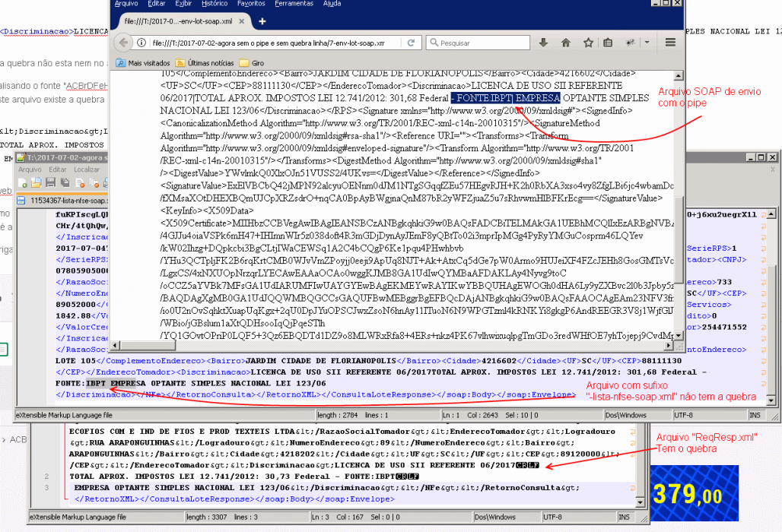
Task: Open the Últimas notícias bookmark feed
Action: point(205,63)
